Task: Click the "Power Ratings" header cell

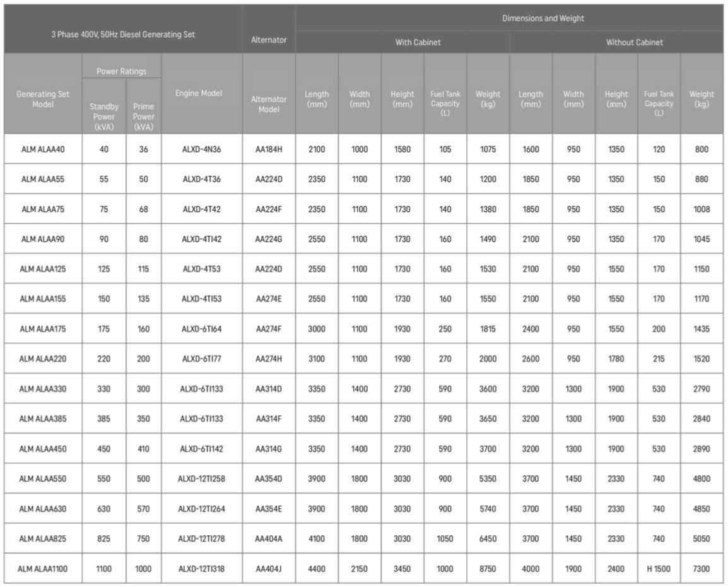Action: click(121, 71)
